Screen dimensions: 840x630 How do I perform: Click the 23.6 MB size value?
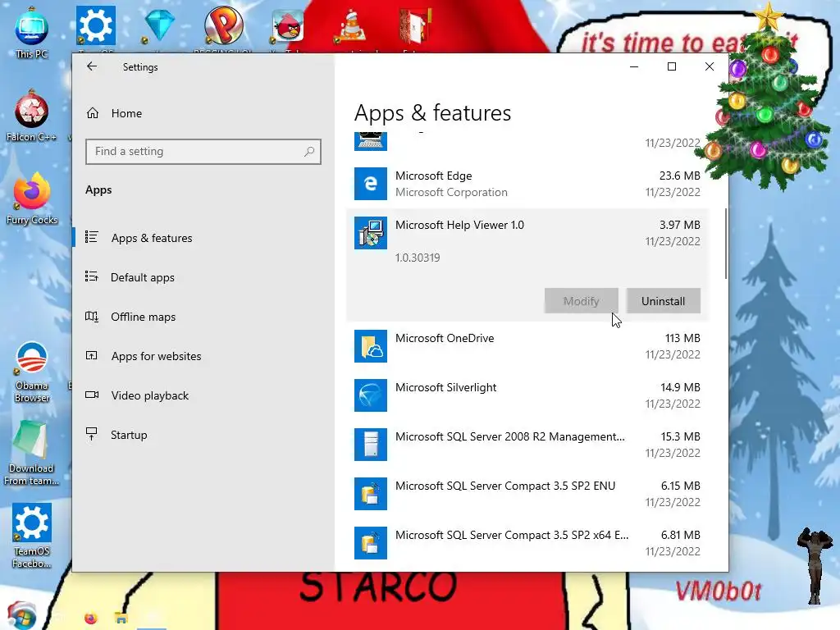(x=679, y=176)
